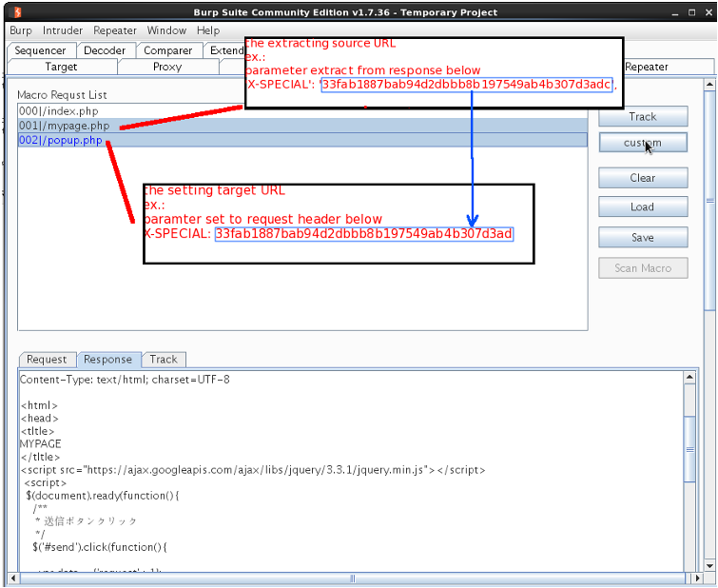Open the Burp menu
The height and width of the screenshot is (588, 718).
(x=21, y=30)
